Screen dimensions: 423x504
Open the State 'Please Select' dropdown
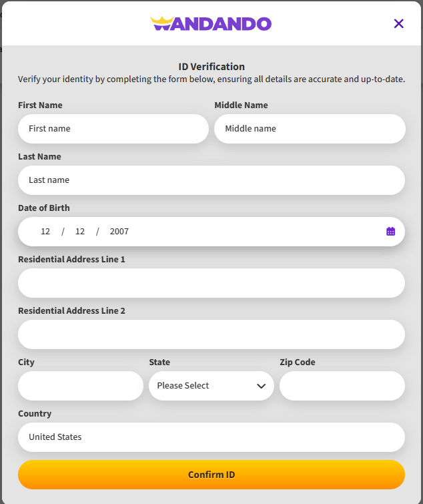(x=211, y=386)
